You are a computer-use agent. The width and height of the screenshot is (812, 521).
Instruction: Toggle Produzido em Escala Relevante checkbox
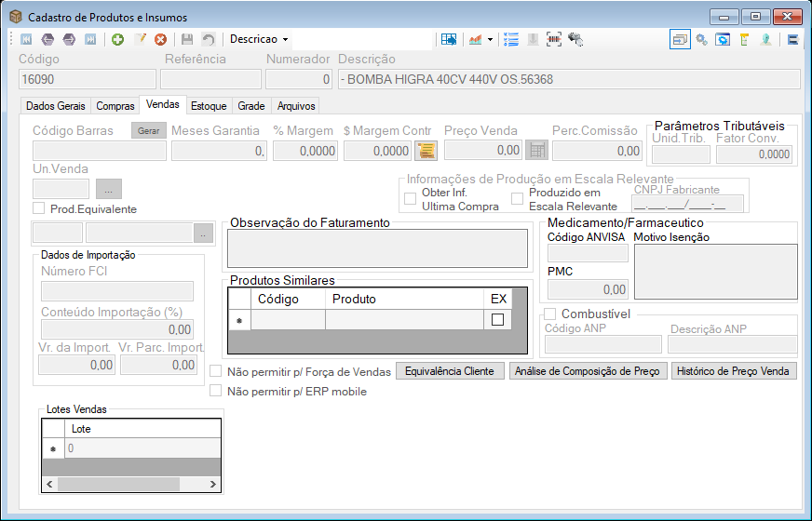(518, 199)
